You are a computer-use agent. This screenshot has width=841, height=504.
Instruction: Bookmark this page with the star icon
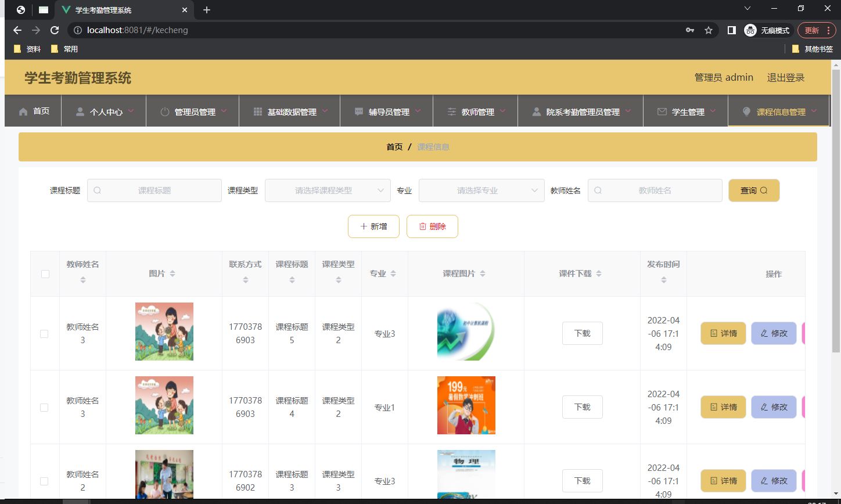pos(709,30)
